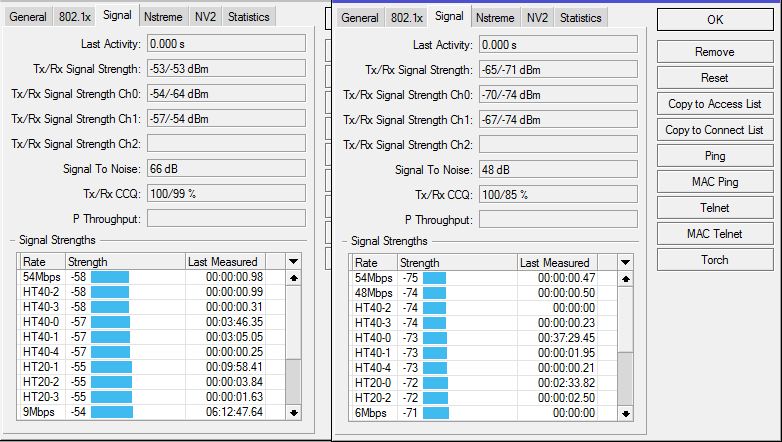
Task: Select Signal tab in left window
Action: [117, 15]
